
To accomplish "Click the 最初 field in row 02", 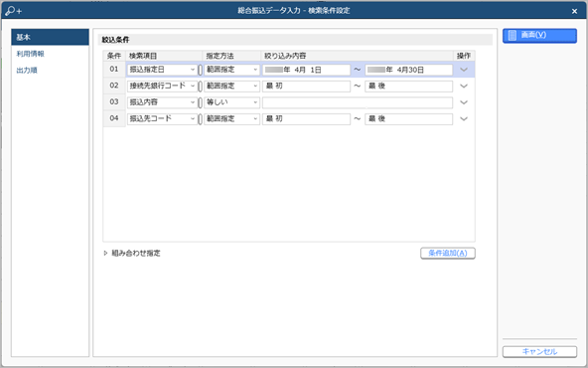I will 306,86.
